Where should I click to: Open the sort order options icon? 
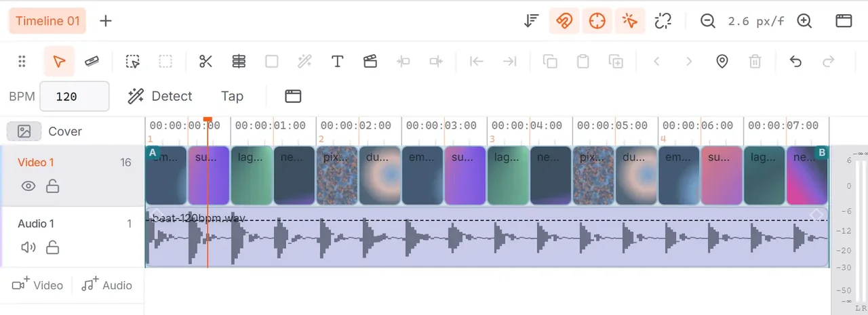pyautogui.click(x=532, y=21)
